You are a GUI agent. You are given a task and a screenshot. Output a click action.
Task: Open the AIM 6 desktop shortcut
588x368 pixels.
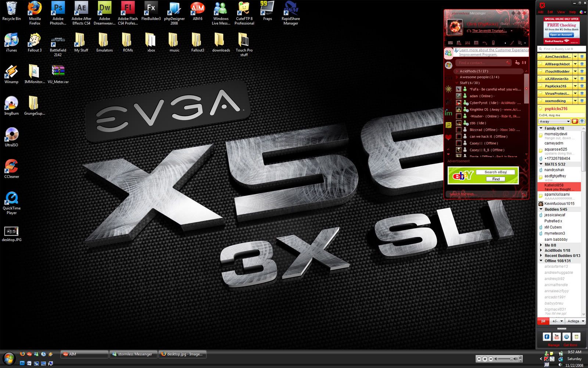pyautogui.click(x=197, y=11)
